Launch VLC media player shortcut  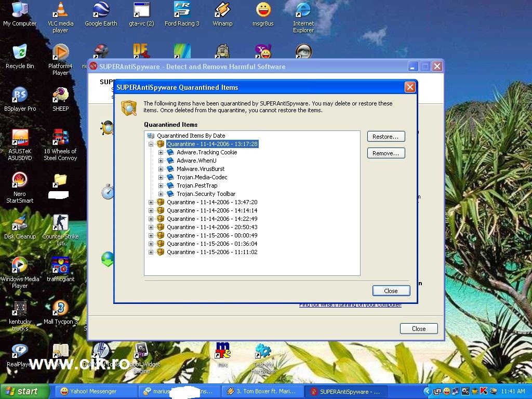pos(60,17)
